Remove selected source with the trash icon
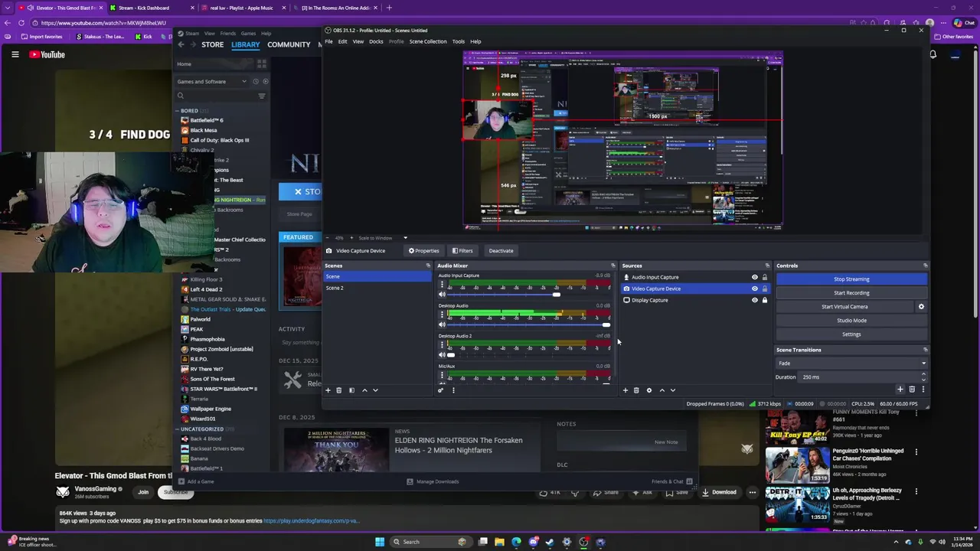The width and height of the screenshot is (980, 551). (636, 390)
